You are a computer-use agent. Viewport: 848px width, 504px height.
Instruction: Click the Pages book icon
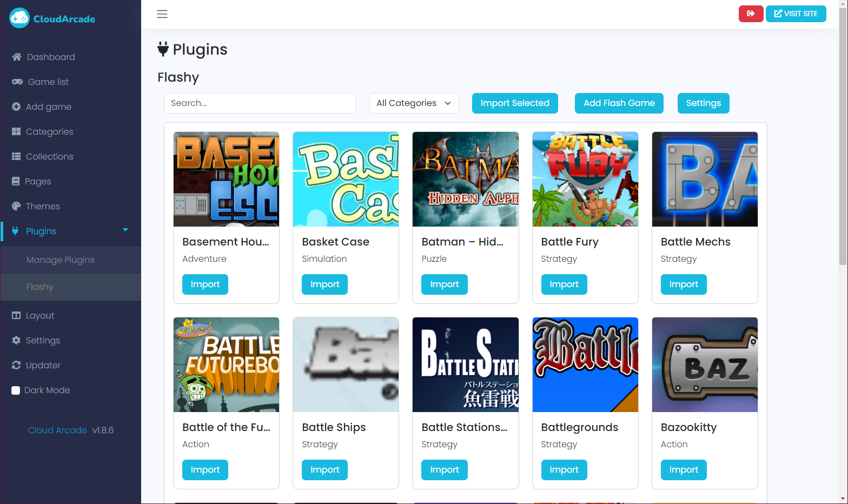tap(16, 181)
